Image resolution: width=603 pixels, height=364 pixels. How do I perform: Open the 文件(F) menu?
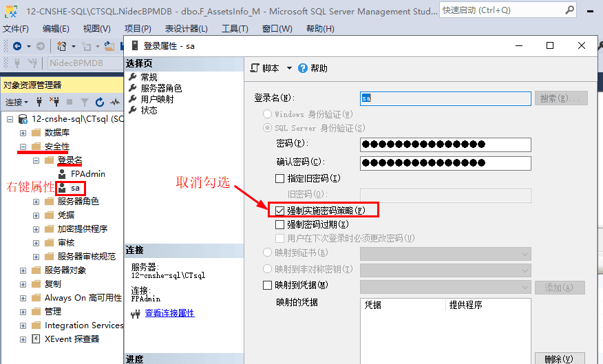tap(15, 29)
